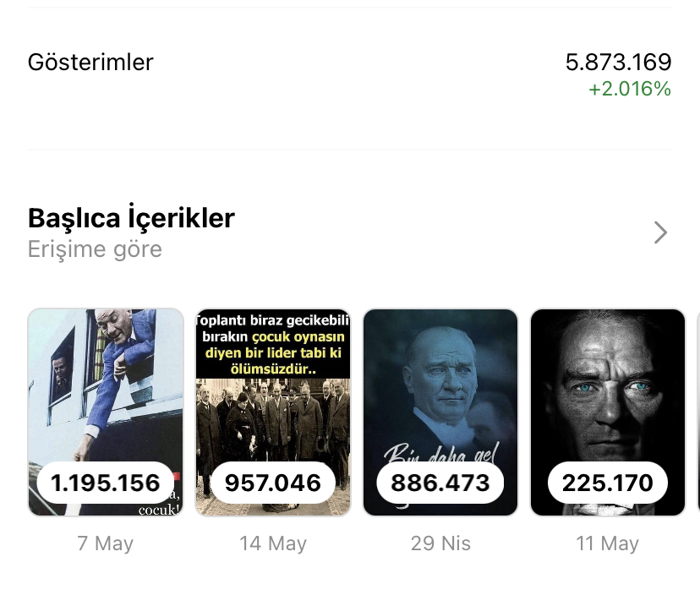Select the 11 May date label
Screen dimensions: 700x606
point(608,543)
